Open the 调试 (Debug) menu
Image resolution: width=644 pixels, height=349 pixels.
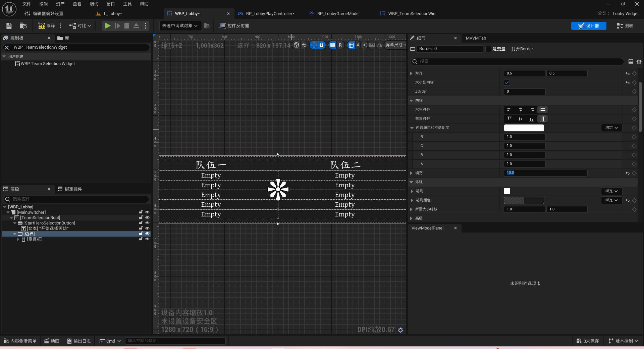pyautogui.click(x=94, y=4)
